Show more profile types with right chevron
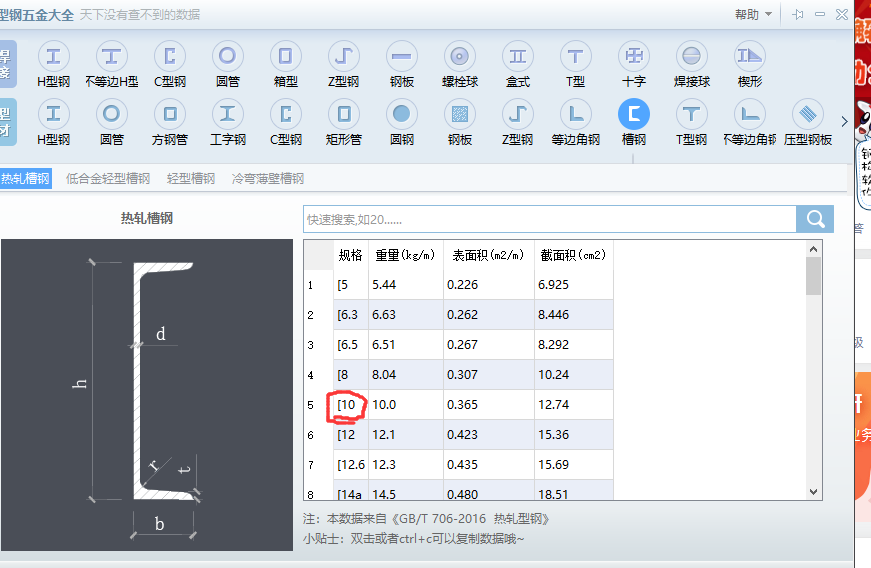This screenshot has height=568, width=871. (844, 122)
